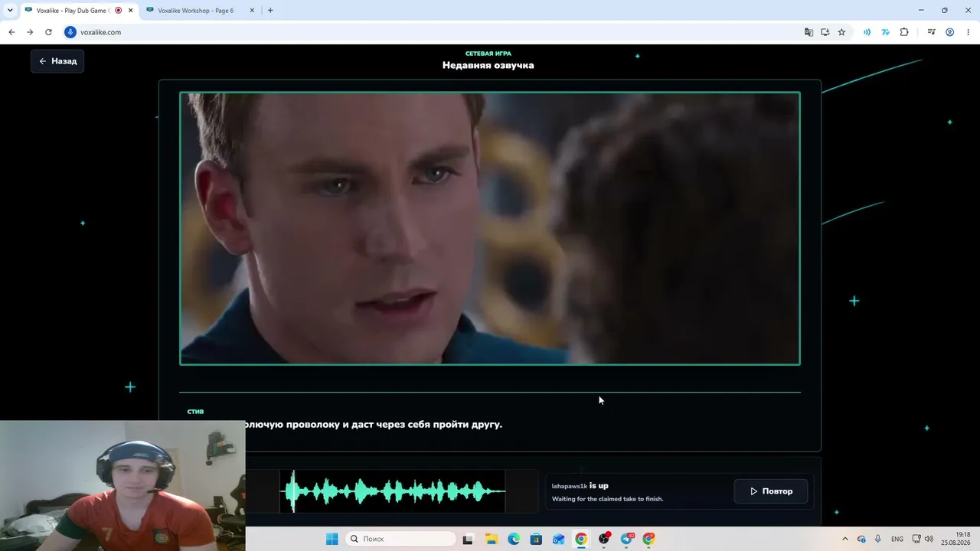Open the translate page icon
The height and width of the screenshot is (551, 980).
coord(808,32)
